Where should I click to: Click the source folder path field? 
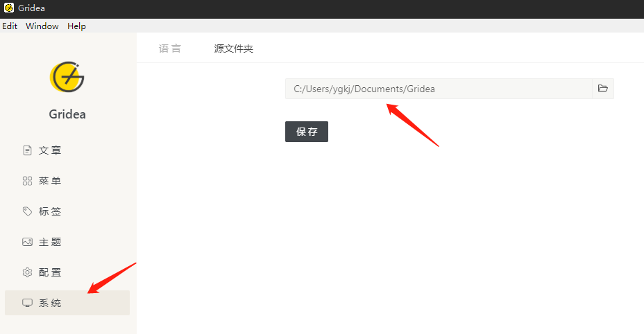pyautogui.click(x=439, y=89)
